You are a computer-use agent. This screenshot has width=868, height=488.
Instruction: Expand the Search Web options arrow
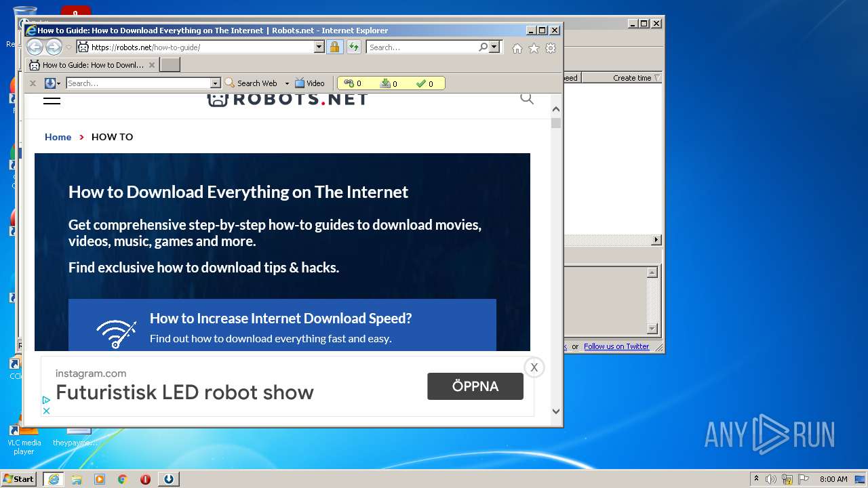(287, 83)
